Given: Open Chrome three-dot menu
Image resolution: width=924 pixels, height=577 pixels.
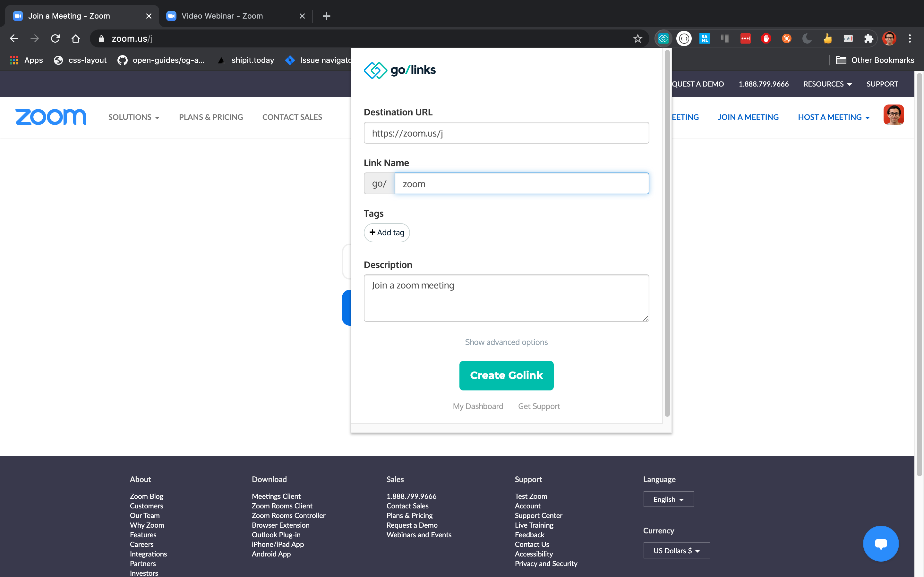Looking at the screenshot, I should coord(910,38).
